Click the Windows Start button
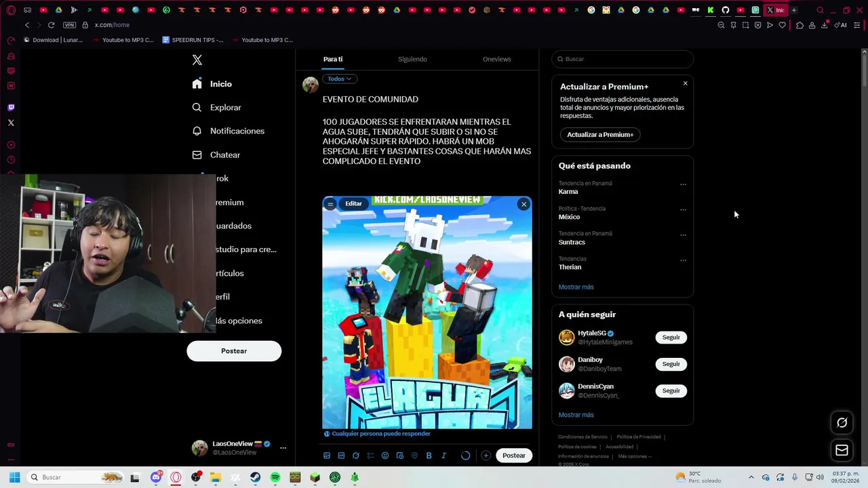The height and width of the screenshot is (488, 868). pyautogui.click(x=14, y=477)
